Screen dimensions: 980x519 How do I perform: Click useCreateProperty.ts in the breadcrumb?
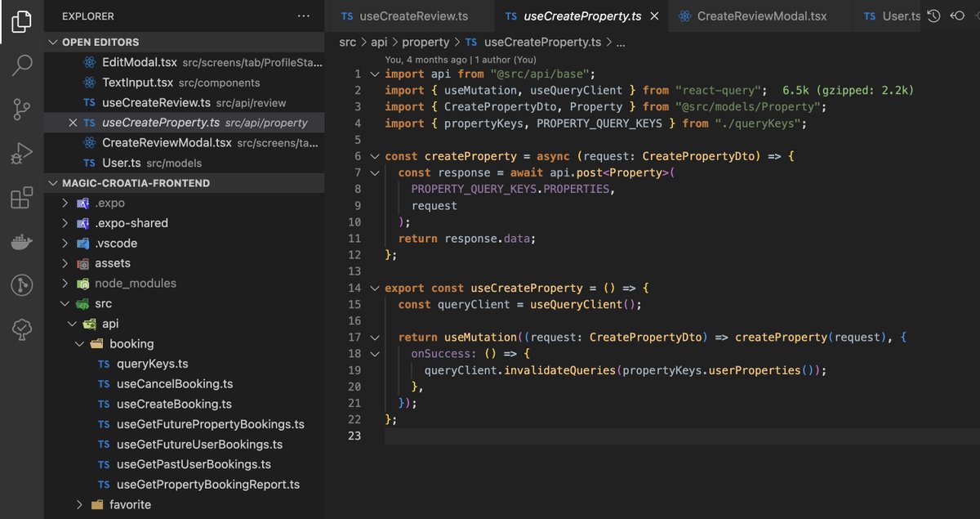click(x=543, y=42)
